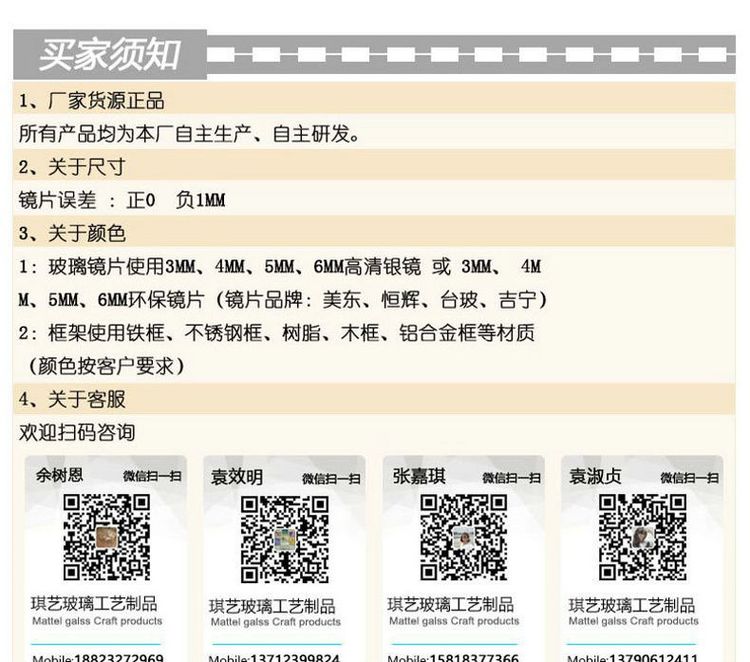This screenshot has width=750, height=662.
Task: Click mobile number 13790612411
Action: point(653,658)
